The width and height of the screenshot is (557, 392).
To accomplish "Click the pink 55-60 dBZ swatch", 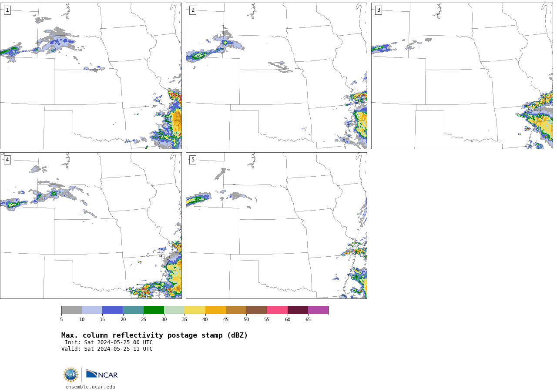I will click(x=277, y=310).
